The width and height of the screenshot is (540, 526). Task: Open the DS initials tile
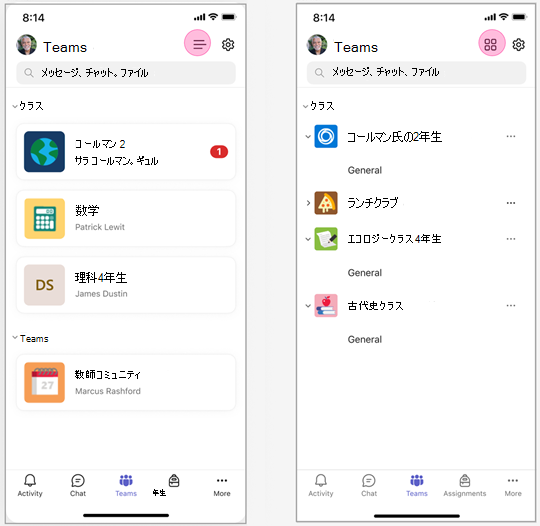pos(44,285)
